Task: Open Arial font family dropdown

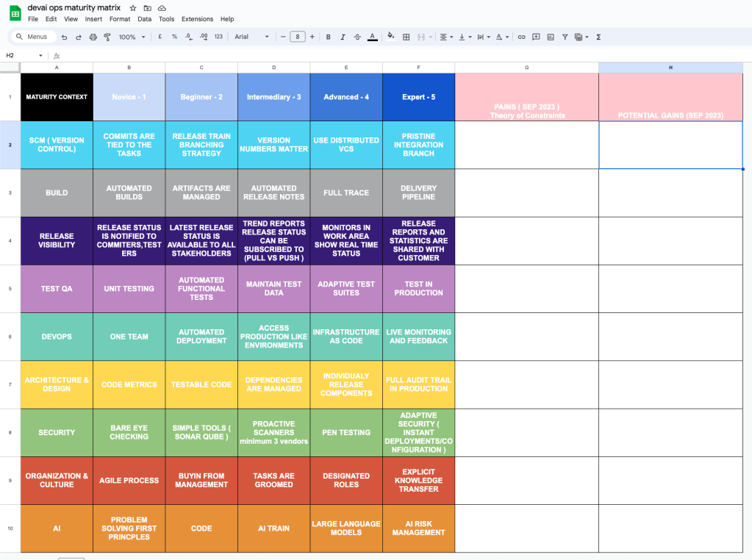Action: 252,37
